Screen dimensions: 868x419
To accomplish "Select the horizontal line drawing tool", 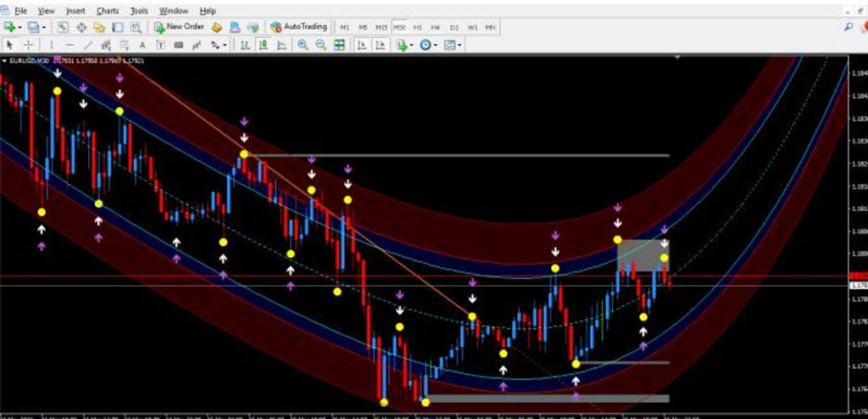I will coord(69,45).
